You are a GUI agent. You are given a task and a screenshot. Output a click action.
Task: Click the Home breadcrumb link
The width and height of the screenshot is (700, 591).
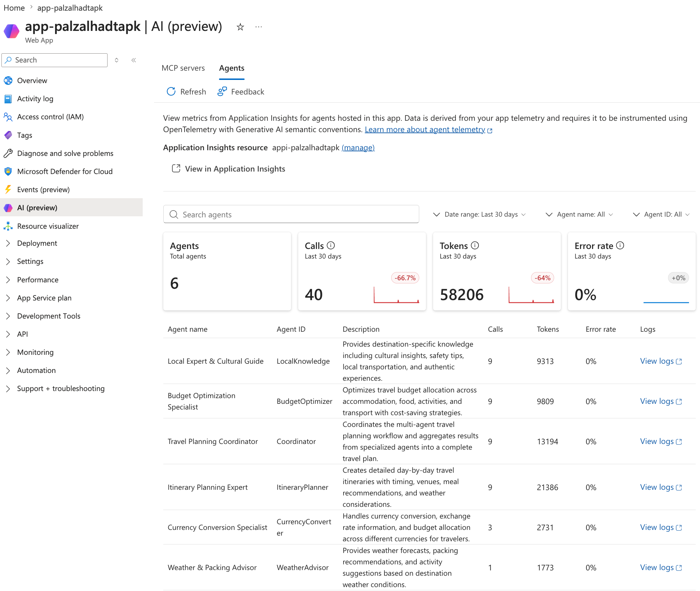pyautogui.click(x=14, y=8)
